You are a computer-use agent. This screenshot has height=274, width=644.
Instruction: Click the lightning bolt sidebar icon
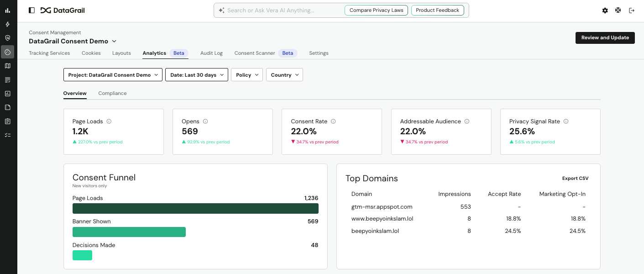pyautogui.click(x=7, y=24)
